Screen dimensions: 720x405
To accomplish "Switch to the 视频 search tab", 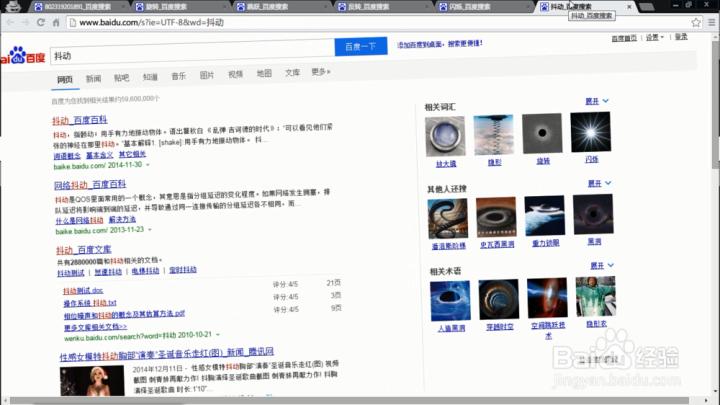I will point(236,74).
